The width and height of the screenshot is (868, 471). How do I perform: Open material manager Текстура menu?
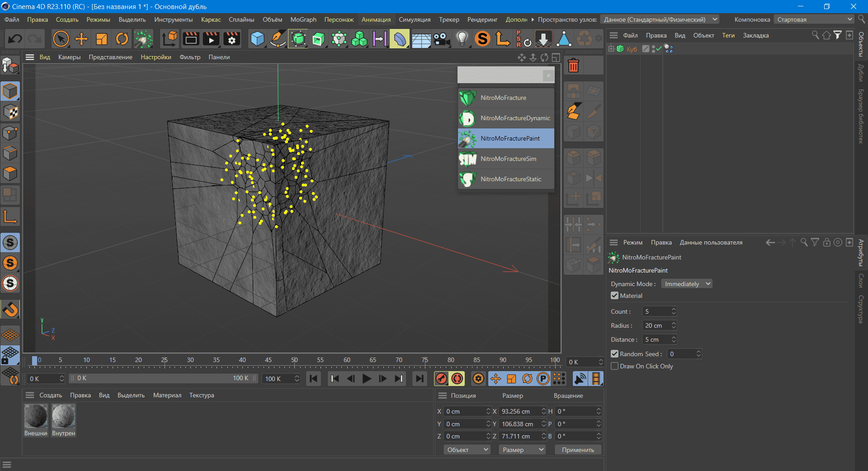click(202, 395)
